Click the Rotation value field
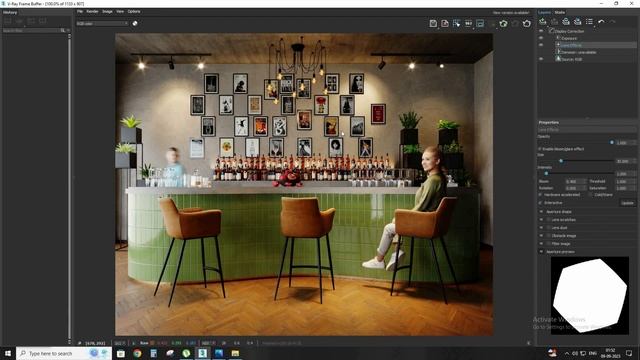This screenshot has width=640, height=360. (576, 188)
